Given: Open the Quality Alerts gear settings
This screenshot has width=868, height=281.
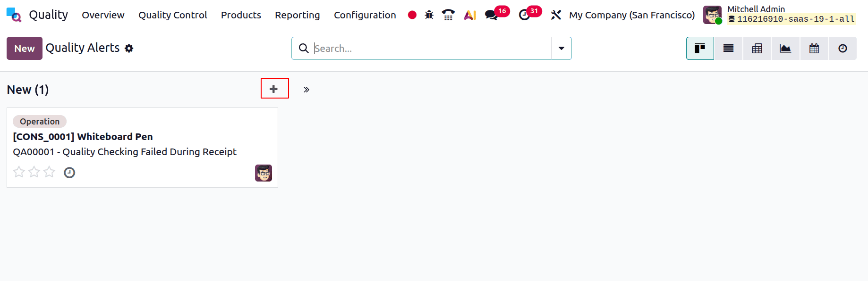Looking at the screenshot, I should click(129, 48).
